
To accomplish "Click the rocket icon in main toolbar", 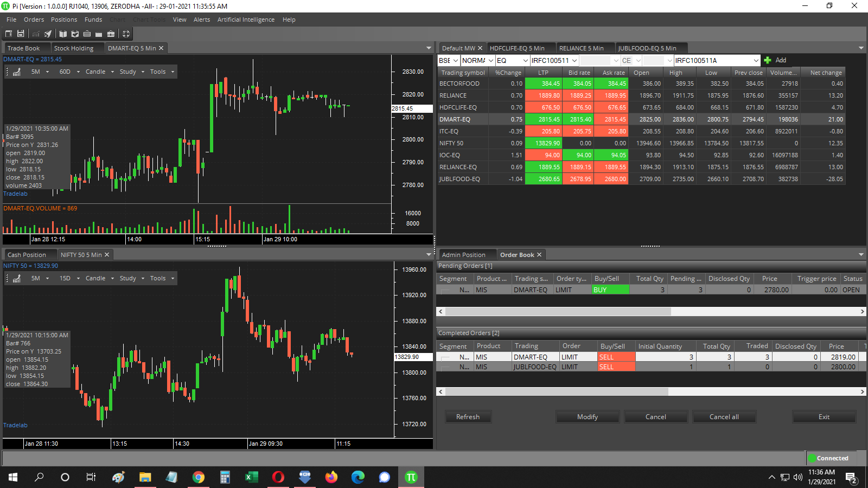I will click(x=48, y=34).
